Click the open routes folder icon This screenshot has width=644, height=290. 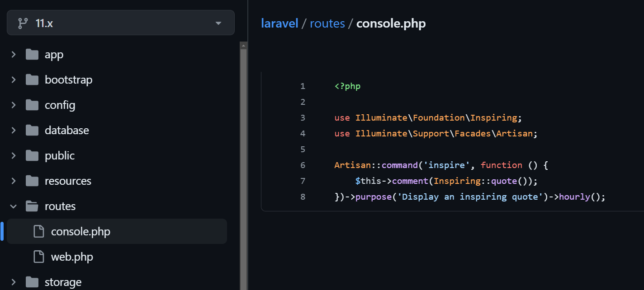(x=32, y=206)
